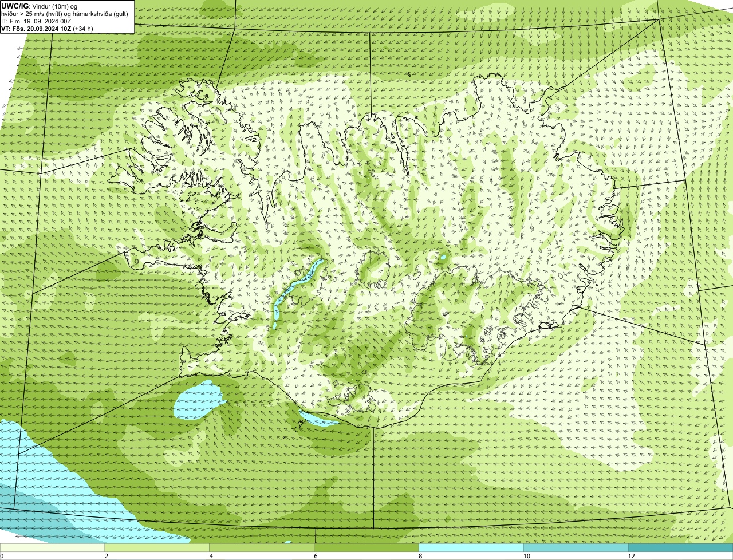Click the "VT: Fös. 20.09.2024 10Z (+34 h)" line
Screen dimensions: 733x560
point(48,29)
